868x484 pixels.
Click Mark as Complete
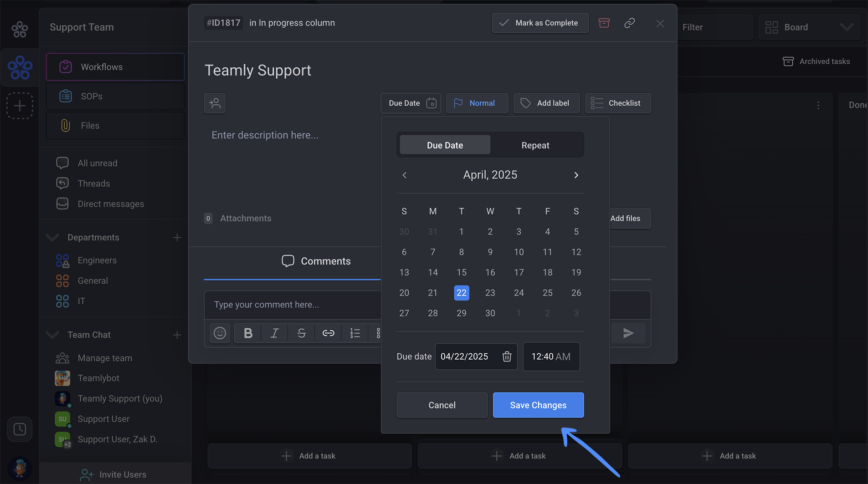540,23
